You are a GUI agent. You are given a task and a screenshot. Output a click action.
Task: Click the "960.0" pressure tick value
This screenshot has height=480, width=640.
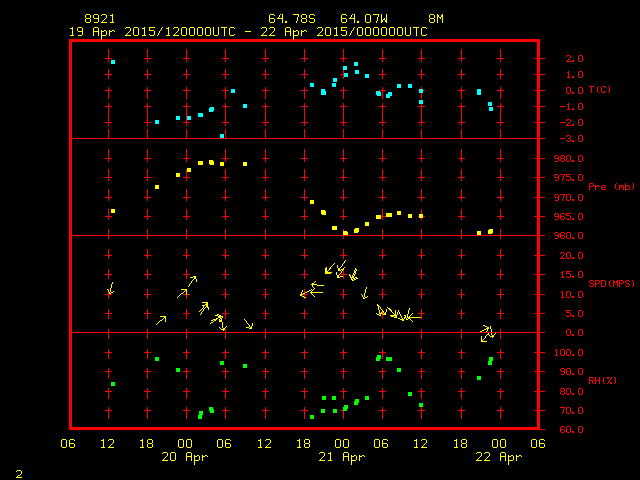(569, 236)
